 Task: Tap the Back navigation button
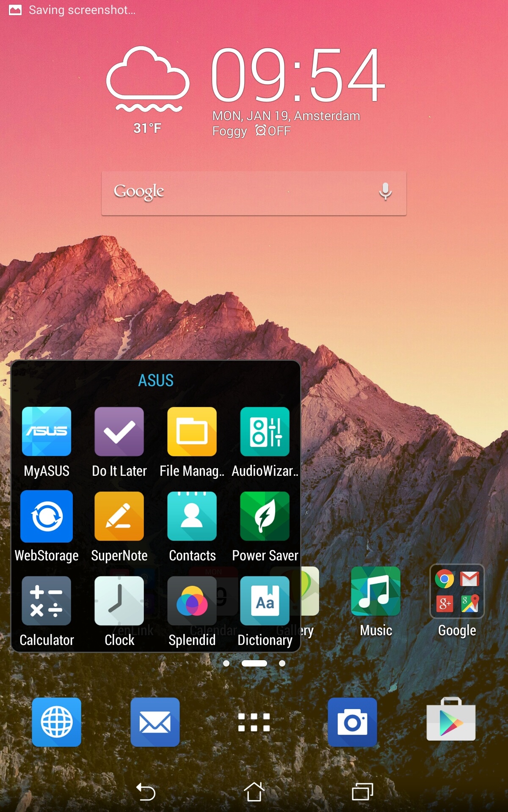pos(146,792)
